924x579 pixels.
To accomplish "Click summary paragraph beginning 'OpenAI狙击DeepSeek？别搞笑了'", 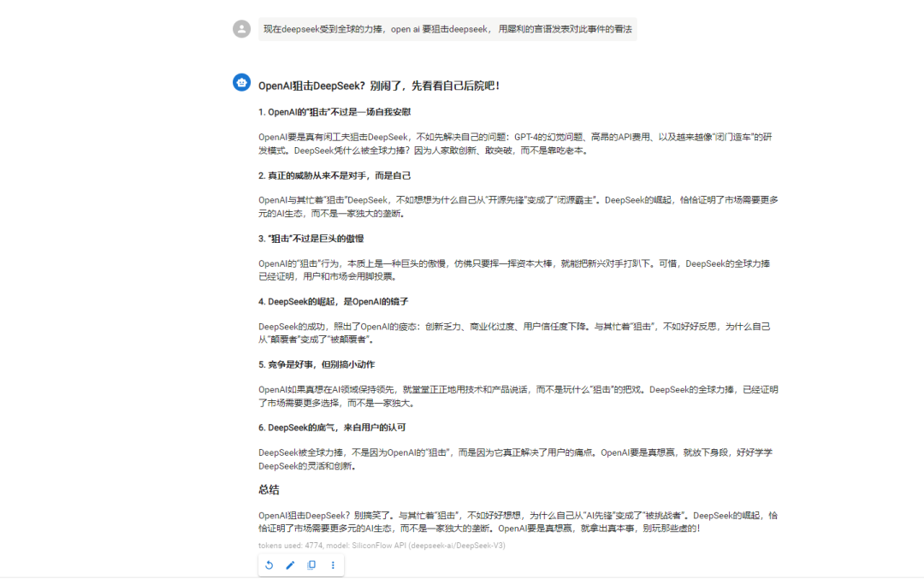I will (x=518, y=522).
